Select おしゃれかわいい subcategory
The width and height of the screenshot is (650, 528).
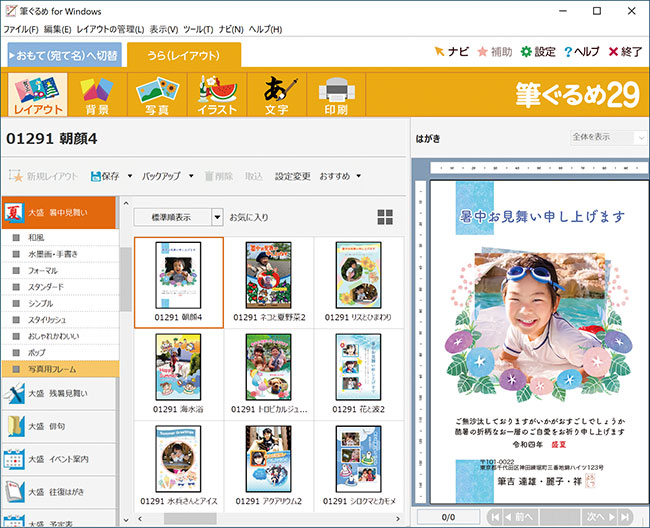point(61,336)
